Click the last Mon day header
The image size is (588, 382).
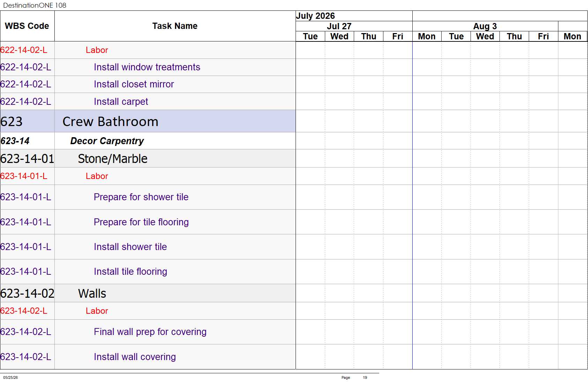(573, 37)
